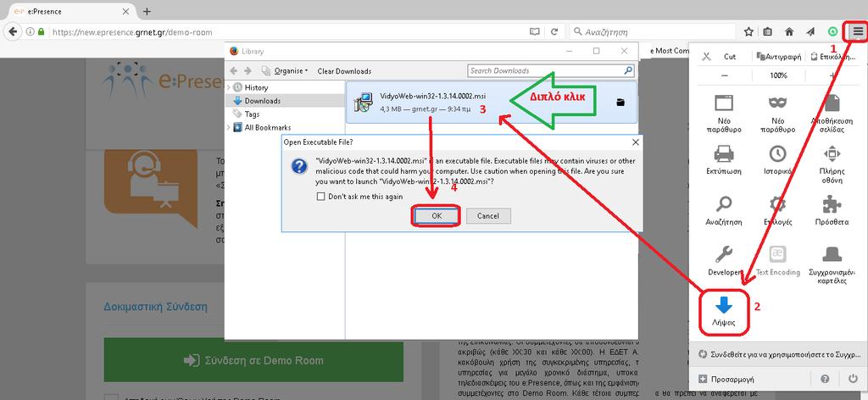Screen dimensions: 868x400
Task: Click the Αναζήτηση search box in toolbar
Action: point(652,32)
